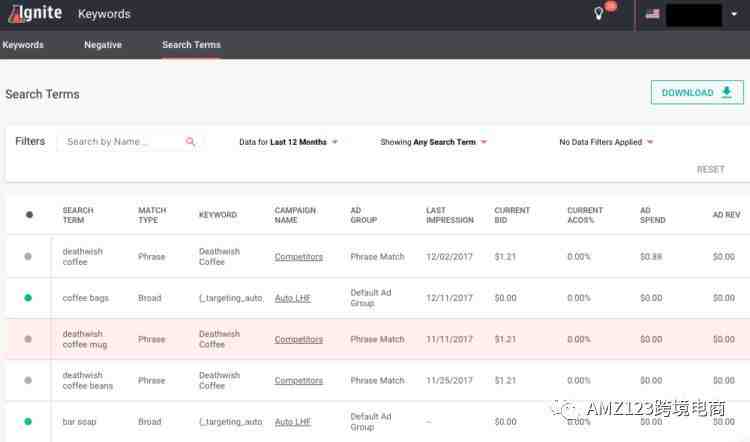The image size is (750, 442).
Task: Click the Download button
Action: (x=697, y=92)
